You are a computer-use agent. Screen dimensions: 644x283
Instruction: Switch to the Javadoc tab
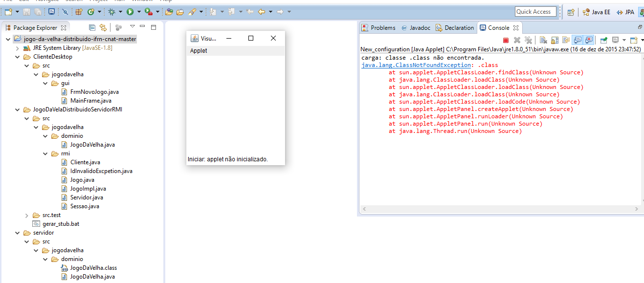click(x=416, y=28)
